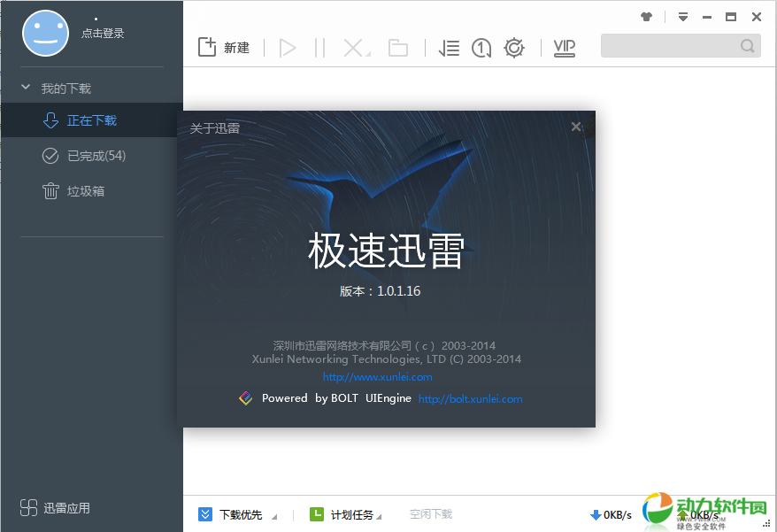Click the 迅雷应用 apps icon

click(x=28, y=508)
